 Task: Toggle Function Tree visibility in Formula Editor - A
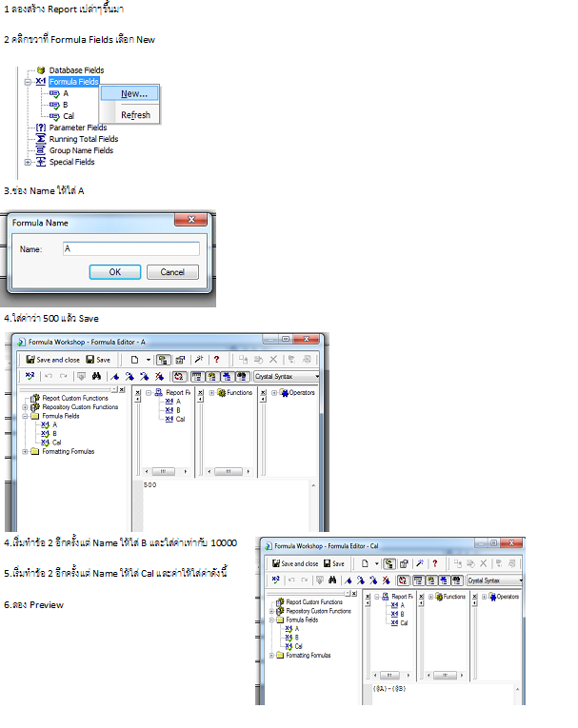[x=212, y=377]
